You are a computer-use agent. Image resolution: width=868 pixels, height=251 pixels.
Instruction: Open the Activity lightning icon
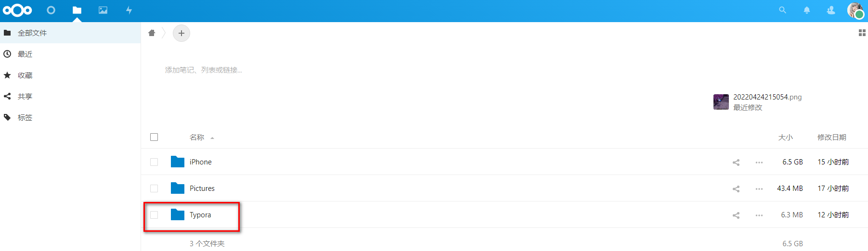pos(129,10)
